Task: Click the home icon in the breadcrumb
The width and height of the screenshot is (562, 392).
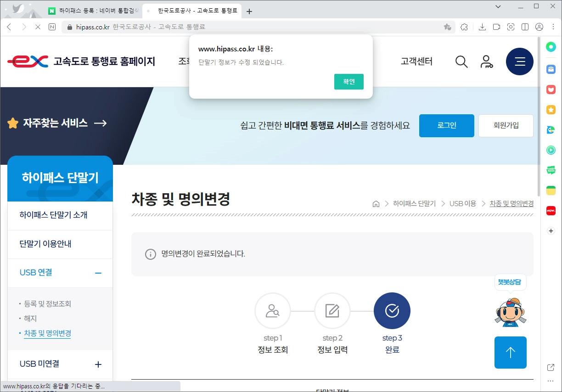Action: click(x=376, y=203)
